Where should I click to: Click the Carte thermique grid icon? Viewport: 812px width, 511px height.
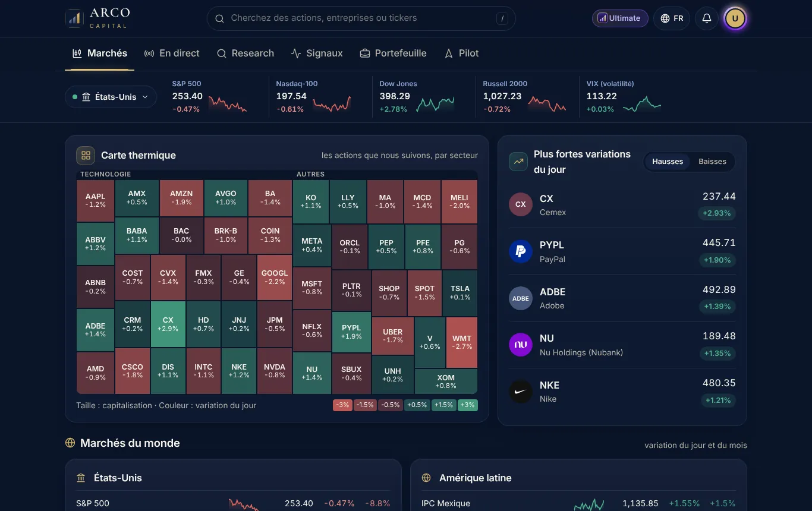pyautogui.click(x=86, y=155)
